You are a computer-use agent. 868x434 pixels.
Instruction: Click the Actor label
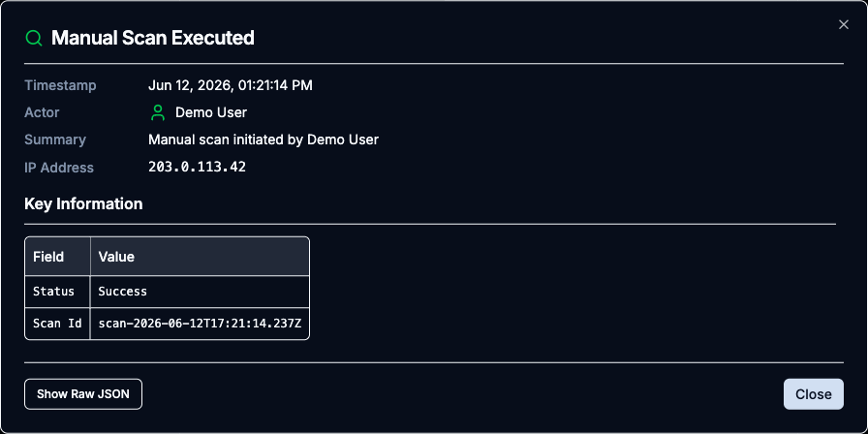coord(42,112)
